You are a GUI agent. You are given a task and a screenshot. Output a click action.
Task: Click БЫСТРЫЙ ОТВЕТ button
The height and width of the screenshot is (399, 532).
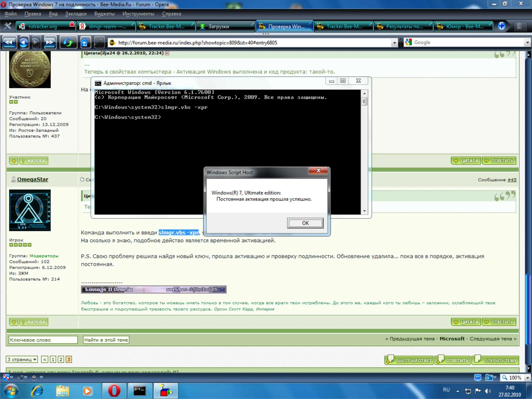[409, 360]
